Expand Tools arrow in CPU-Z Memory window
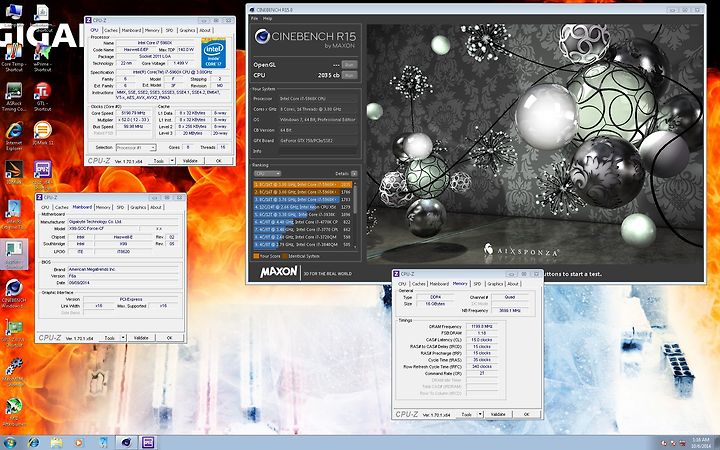The image size is (720, 450). [480, 414]
